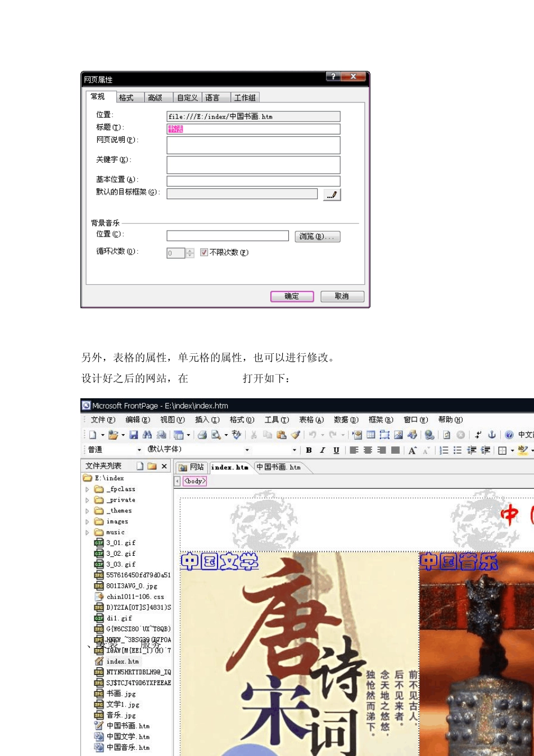Open the 框架 menu
534x756 pixels.
point(381,420)
